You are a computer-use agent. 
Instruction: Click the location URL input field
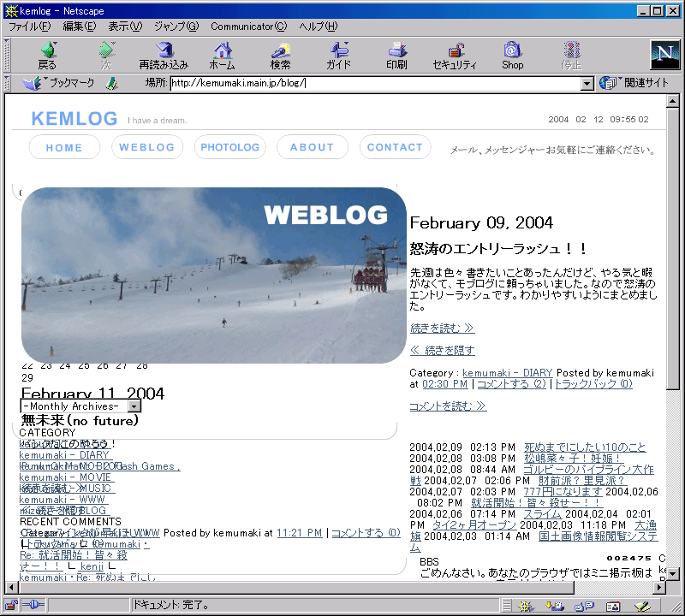coord(375,83)
